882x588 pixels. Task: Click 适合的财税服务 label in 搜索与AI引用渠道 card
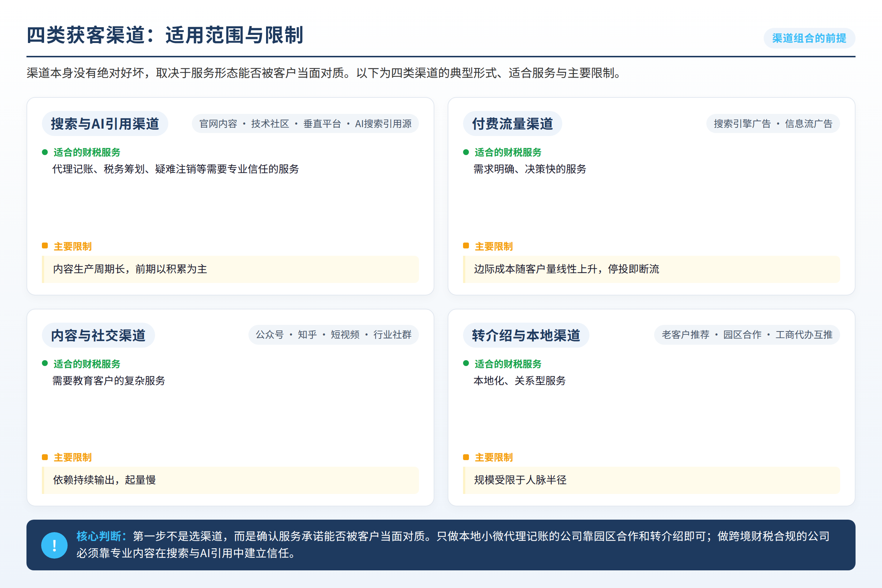pyautogui.click(x=87, y=152)
